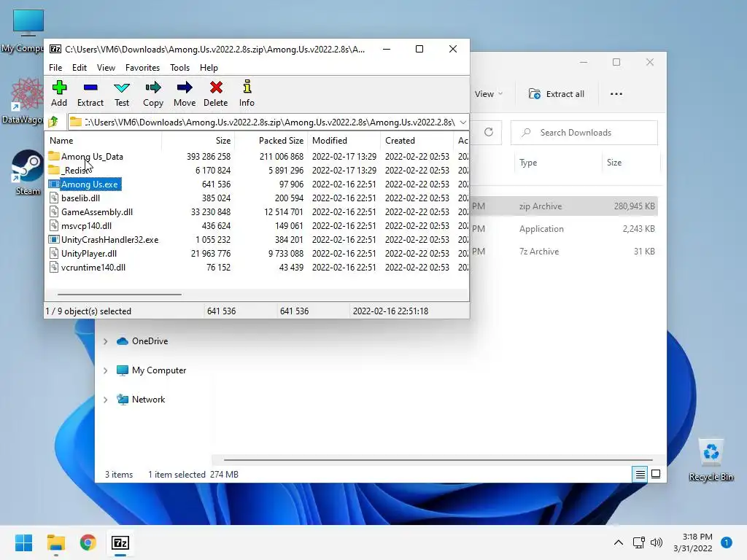Click the Search Downloads field
Image resolution: width=747 pixels, height=560 pixels.
(x=584, y=133)
